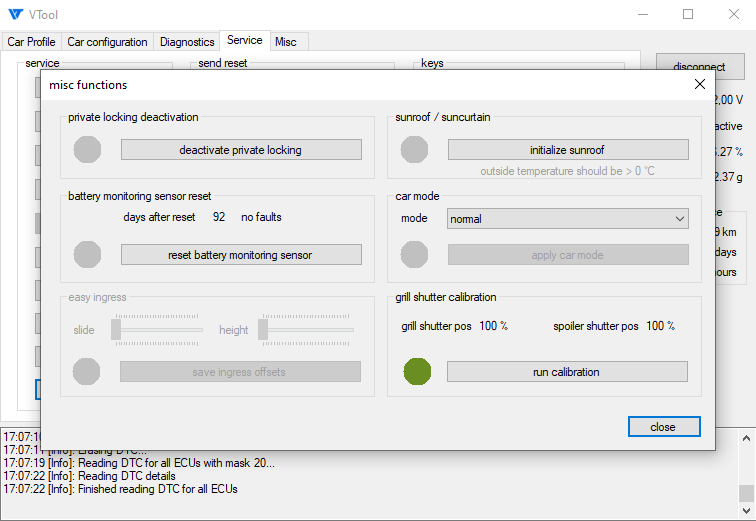Click gray indicator beside apply car mode
Viewport: 756px width, 521px height.
tap(415, 255)
